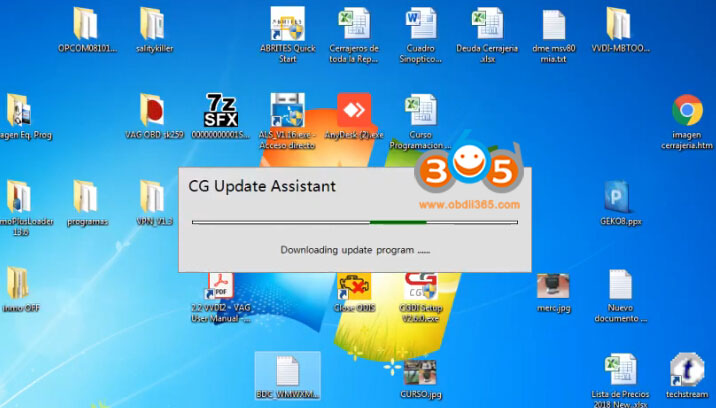
Task: Open Curso Programacion Excel file
Action: click(x=421, y=110)
